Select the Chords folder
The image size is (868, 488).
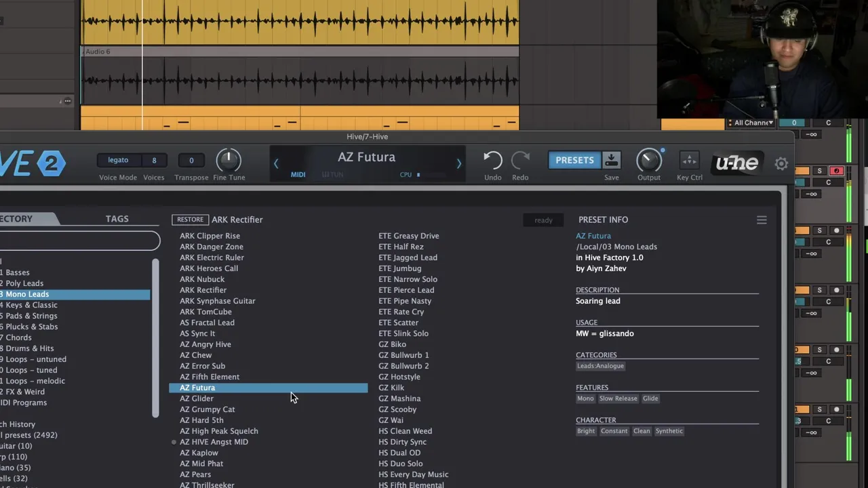(75, 338)
